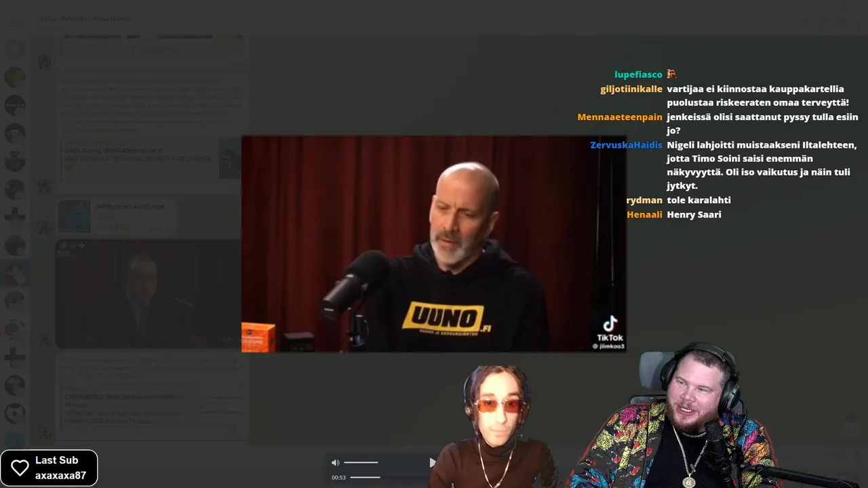Click the message "tole karalahti"

(x=698, y=200)
